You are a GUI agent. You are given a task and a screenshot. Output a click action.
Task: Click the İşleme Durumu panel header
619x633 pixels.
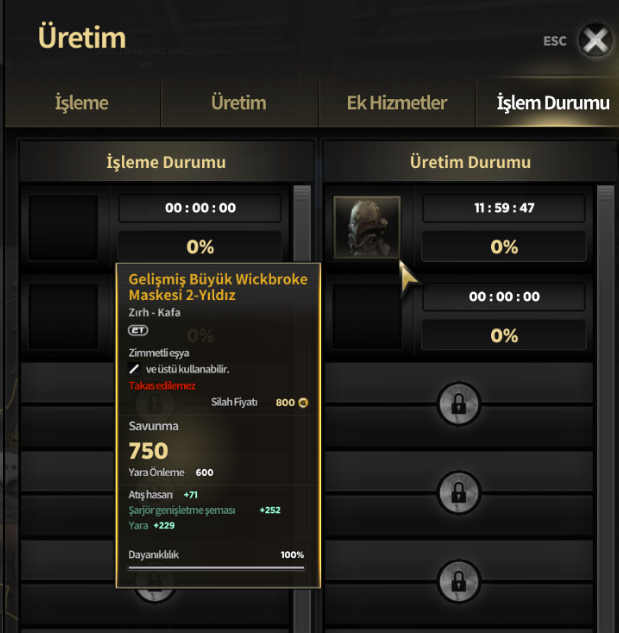(166, 162)
